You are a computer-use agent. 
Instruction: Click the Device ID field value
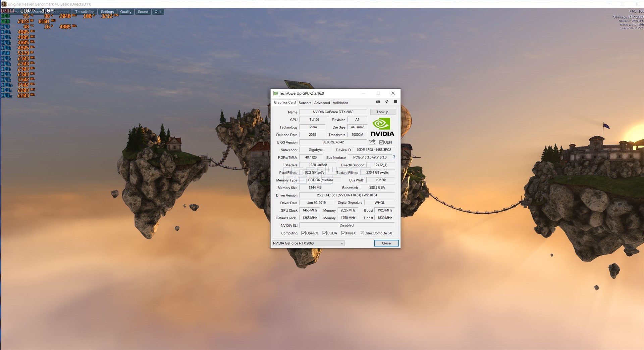pos(374,150)
